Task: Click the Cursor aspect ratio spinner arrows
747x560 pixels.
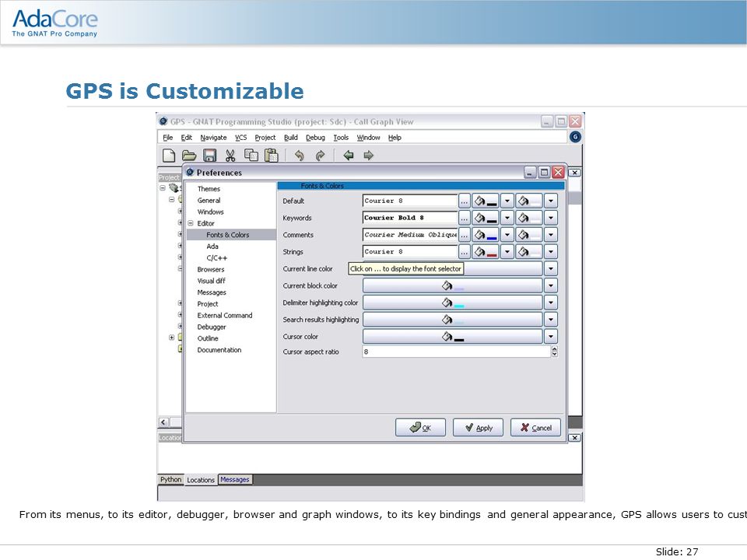Action: coord(554,352)
